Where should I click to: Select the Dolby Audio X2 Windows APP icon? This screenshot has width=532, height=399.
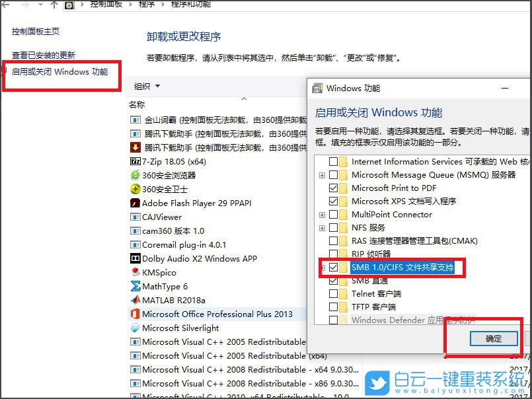click(135, 259)
